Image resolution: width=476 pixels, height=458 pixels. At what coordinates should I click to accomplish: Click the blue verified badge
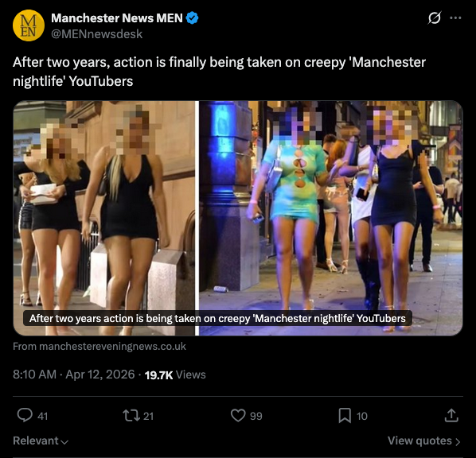[192, 18]
